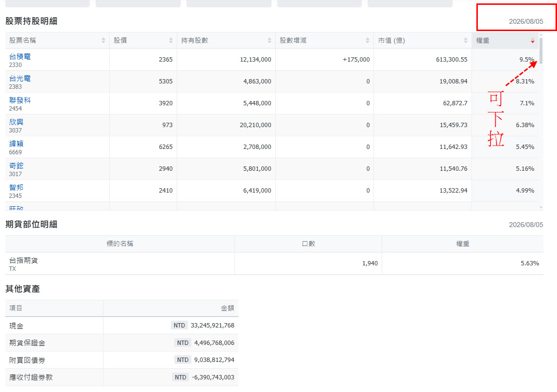Open 台積電 stock link
Image resolution: width=557 pixels, height=392 pixels.
point(20,56)
